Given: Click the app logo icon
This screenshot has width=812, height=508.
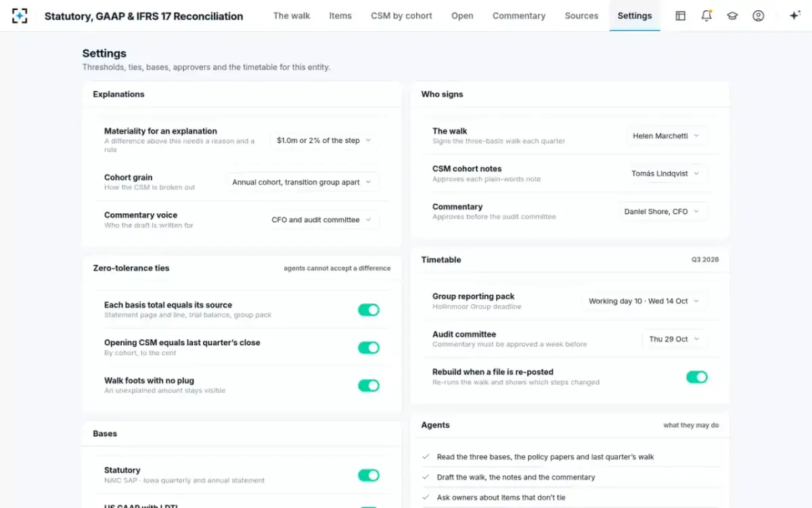Looking at the screenshot, I should coord(20,16).
